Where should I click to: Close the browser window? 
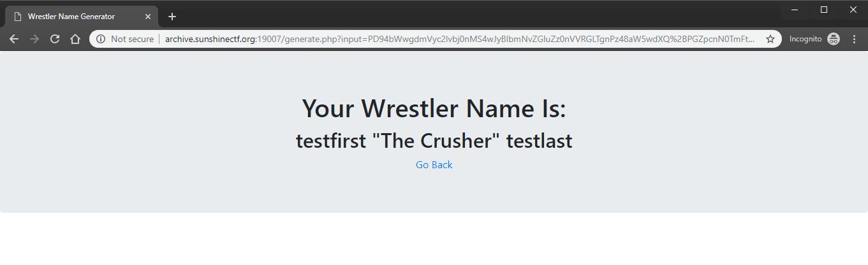(x=853, y=9)
